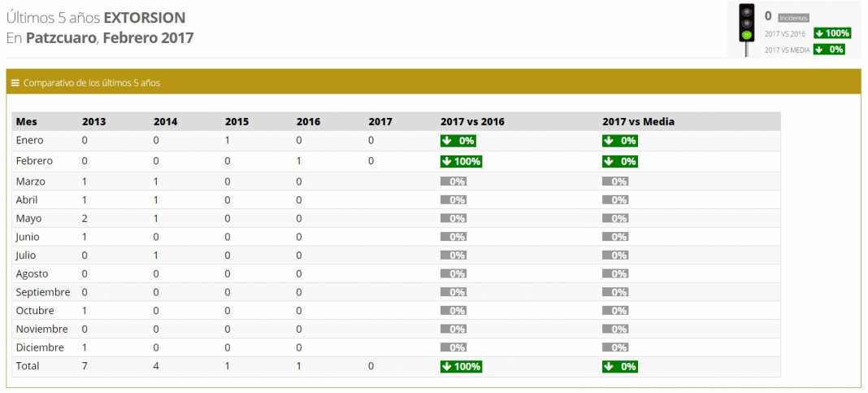Screen dimensions: 868x393
Task: Click the value 1 in Octubre 2013 cell
Action: [85, 311]
